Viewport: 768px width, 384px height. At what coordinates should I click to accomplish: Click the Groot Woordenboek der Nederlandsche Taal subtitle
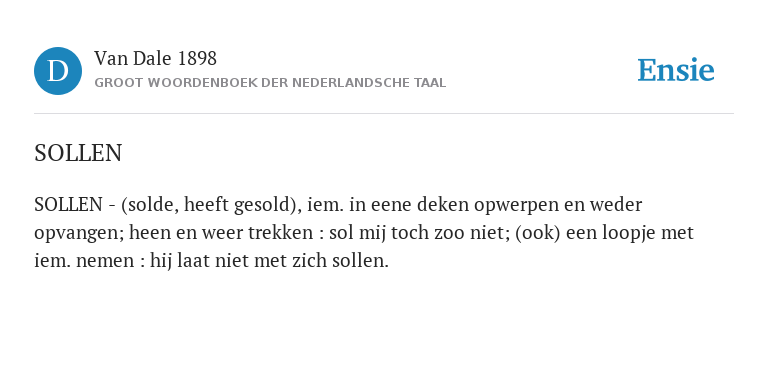point(270,83)
